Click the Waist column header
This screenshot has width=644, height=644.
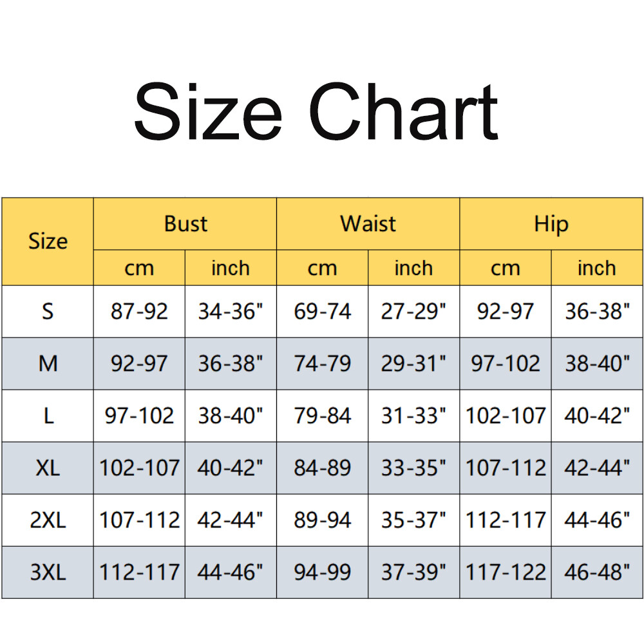pyautogui.click(x=368, y=224)
